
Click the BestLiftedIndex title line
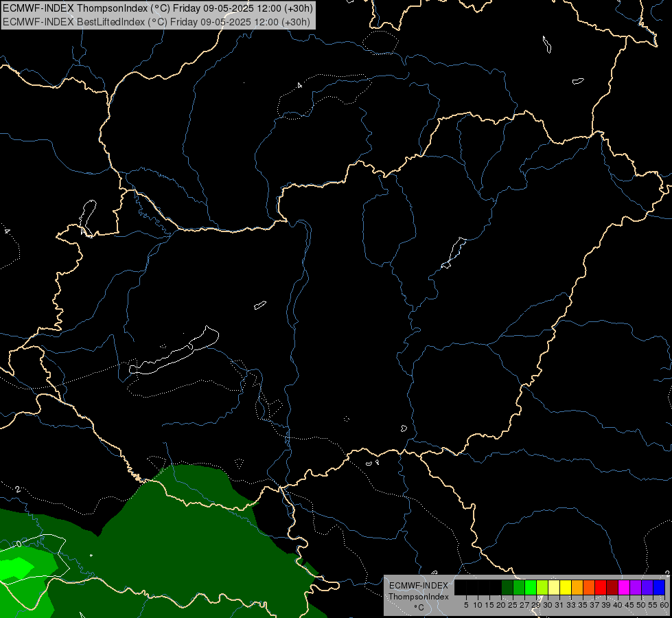tap(156, 22)
